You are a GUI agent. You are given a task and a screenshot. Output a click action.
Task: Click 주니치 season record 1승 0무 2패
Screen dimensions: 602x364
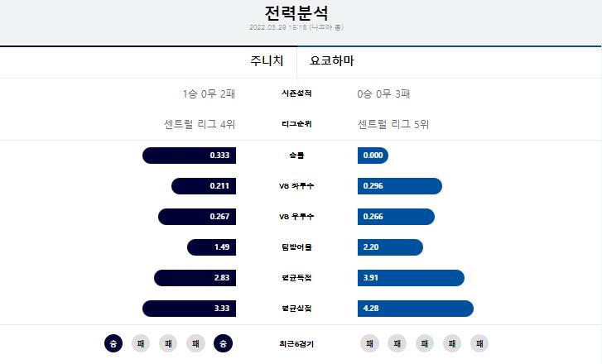click(x=209, y=93)
